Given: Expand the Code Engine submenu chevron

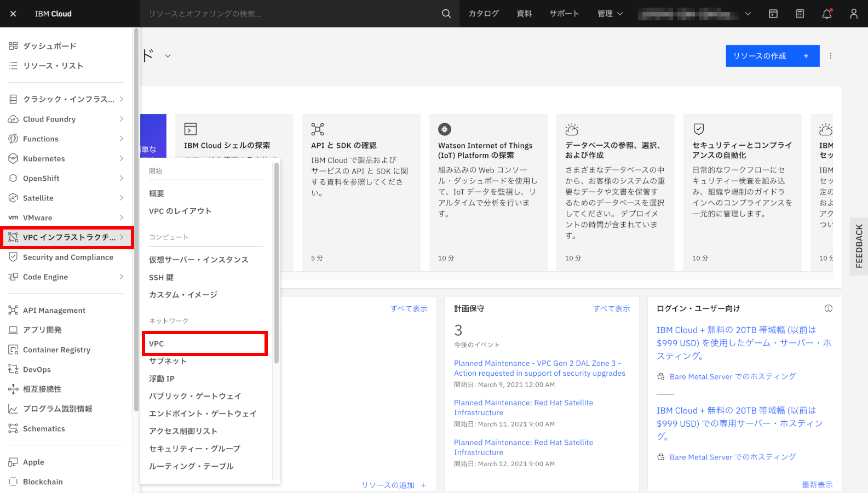Looking at the screenshot, I should pos(122,277).
